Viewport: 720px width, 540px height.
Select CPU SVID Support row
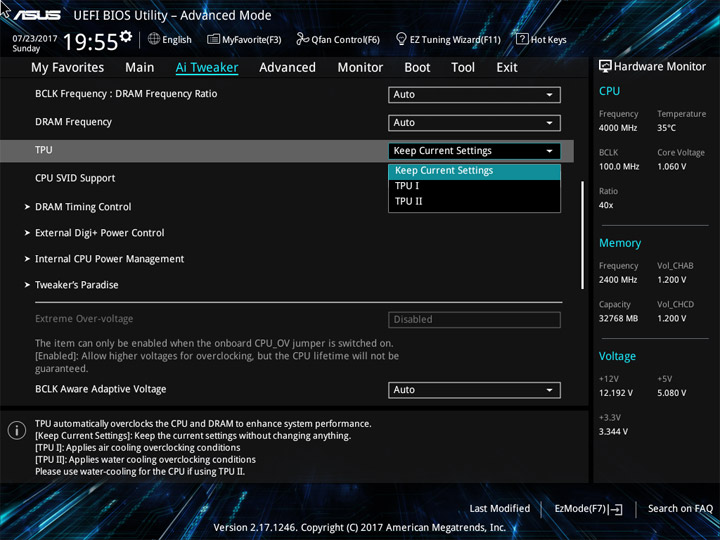coord(75,178)
